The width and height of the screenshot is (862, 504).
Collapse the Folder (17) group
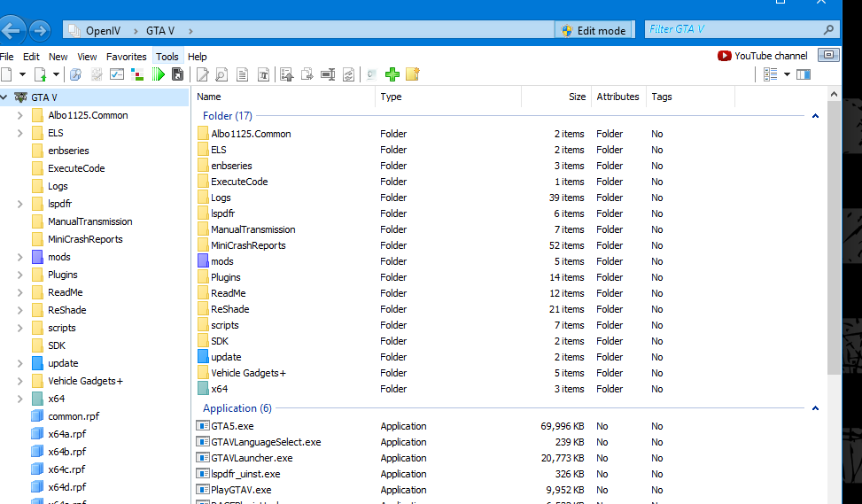point(815,116)
